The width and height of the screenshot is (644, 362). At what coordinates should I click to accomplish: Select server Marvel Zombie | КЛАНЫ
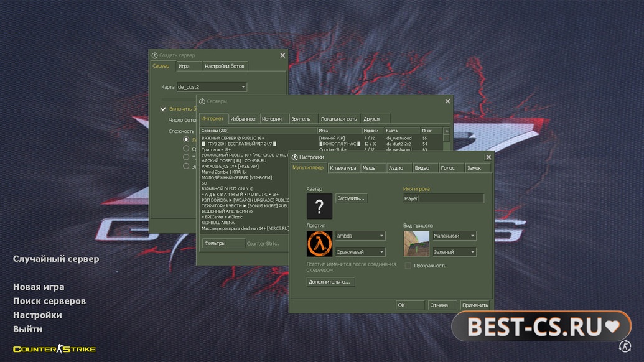click(245, 172)
